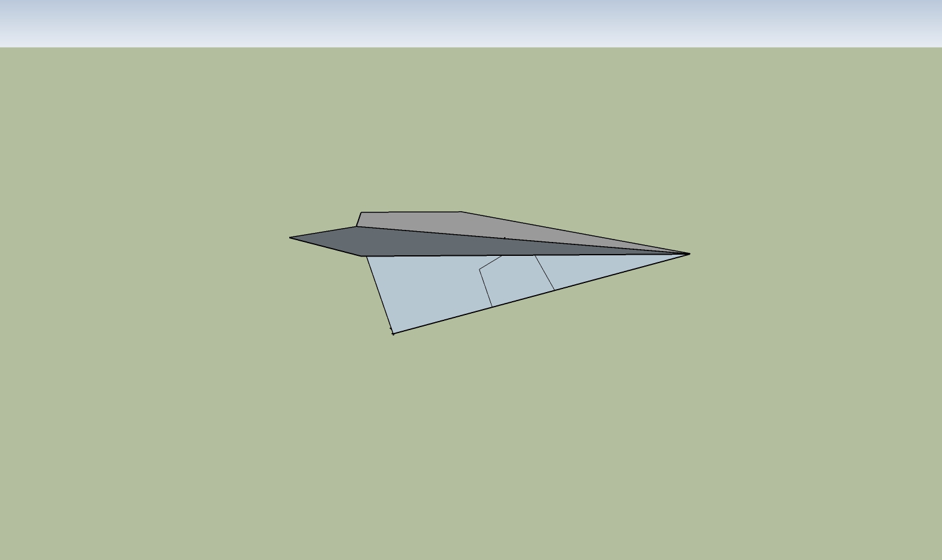Screen dimensions: 942x560
Task: Click the blue sky band above the horizon
Action: 471,23
